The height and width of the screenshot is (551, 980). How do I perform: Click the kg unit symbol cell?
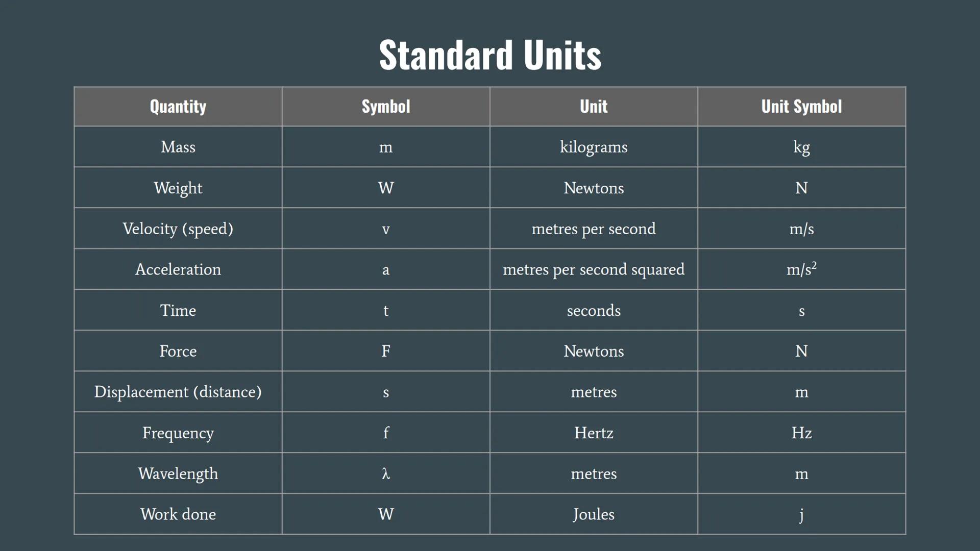[801, 147]
